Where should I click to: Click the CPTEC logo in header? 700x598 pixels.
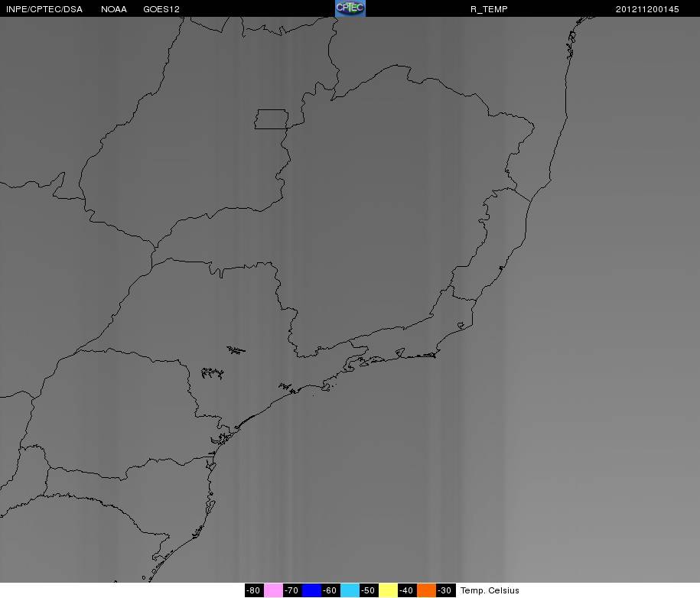(x=350, y=8)
